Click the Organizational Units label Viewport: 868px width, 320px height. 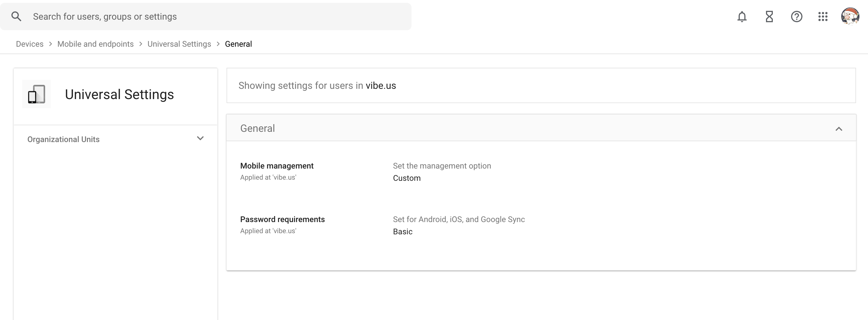point(63,139)
